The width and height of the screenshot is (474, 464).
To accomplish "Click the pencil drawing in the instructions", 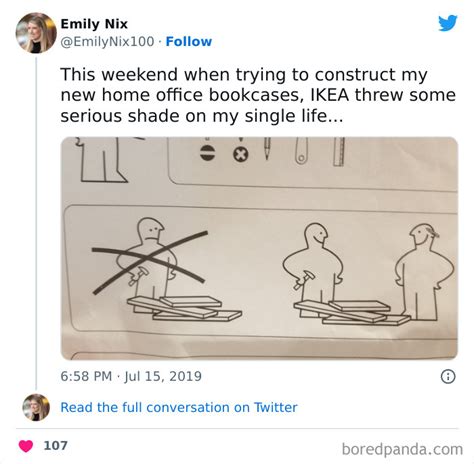I will pyautogui.click(x=267, y=149).
